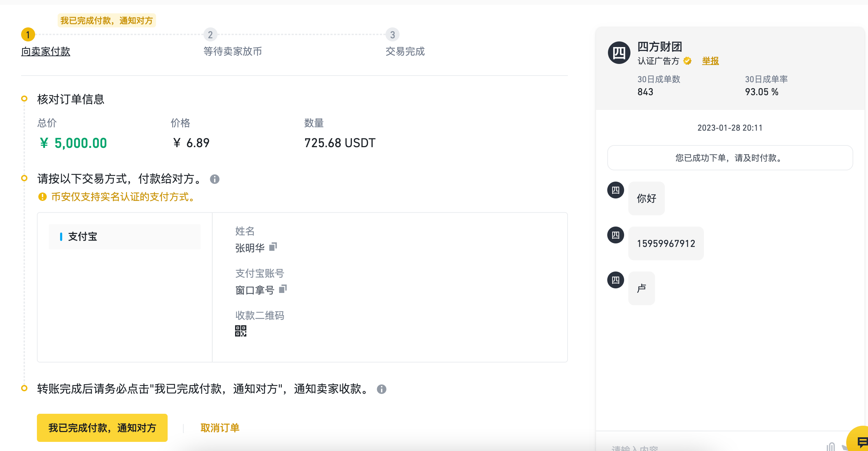Select the 支付宝 payment method tab
The width and height of the screenshot is (868, 451).
(x=125, y=237)
